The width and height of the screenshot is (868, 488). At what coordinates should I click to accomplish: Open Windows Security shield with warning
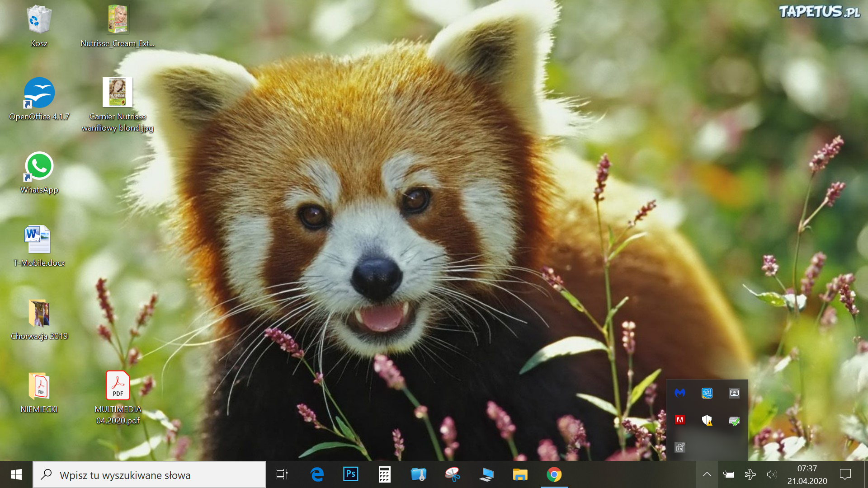pyautogui.click(x=707, y=420)
